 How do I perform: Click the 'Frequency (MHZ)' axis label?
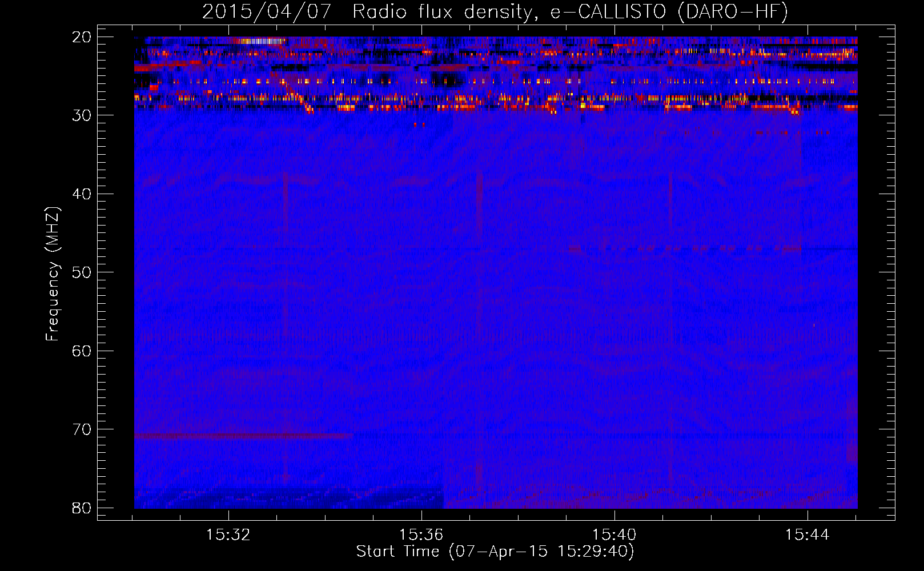(x=53, y=274)
